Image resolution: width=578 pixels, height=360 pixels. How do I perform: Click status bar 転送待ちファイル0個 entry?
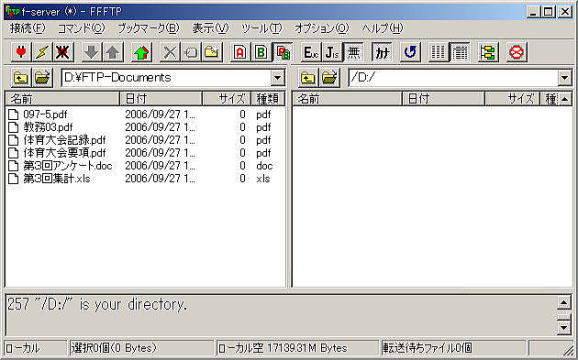[x=453, y=348]
